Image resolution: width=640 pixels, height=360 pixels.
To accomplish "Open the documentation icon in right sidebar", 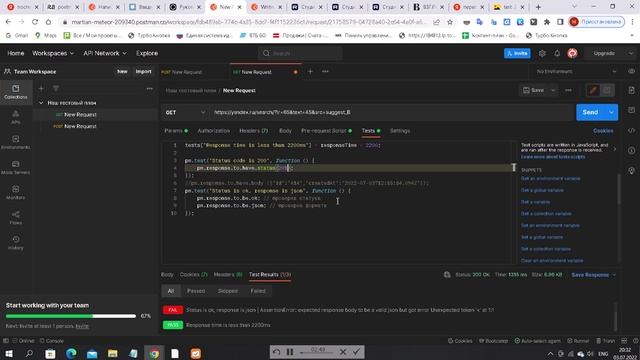I will point(631,90).
